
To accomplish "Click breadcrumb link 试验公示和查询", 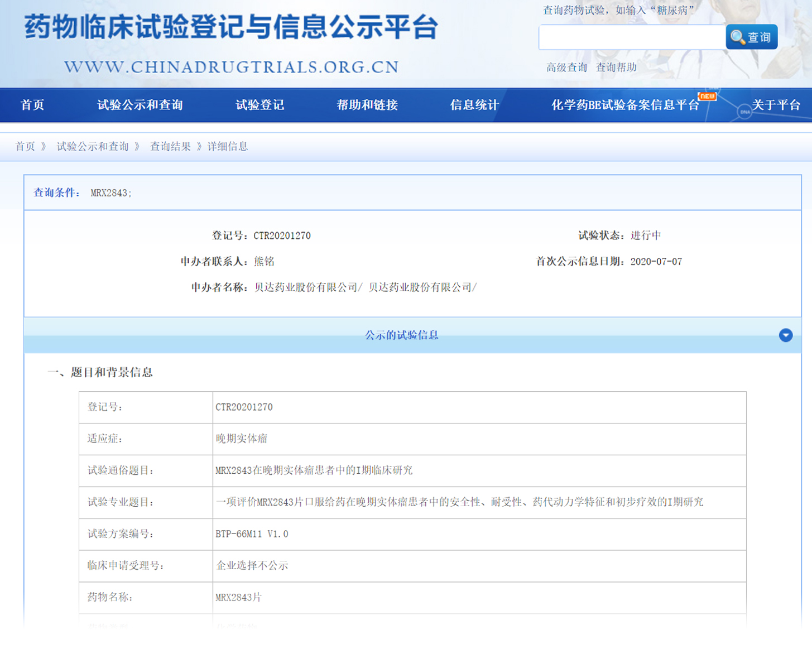I will (93, 146).
